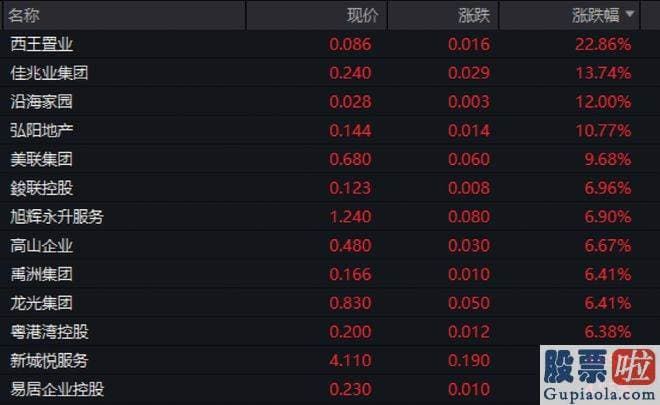Image resolution: width=660 pixels, height=405 pixels.
Task: Click the 22.86% percentage for 西王置业
Action: click(x=603, y=44)
